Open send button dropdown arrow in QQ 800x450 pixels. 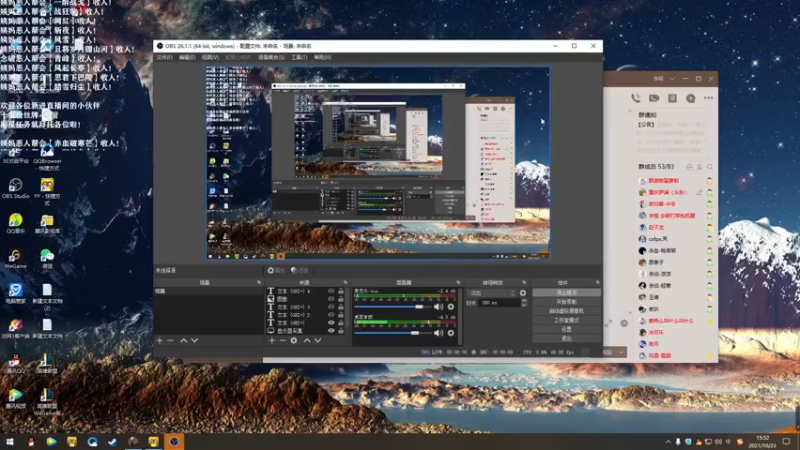(x=621, y=352)
